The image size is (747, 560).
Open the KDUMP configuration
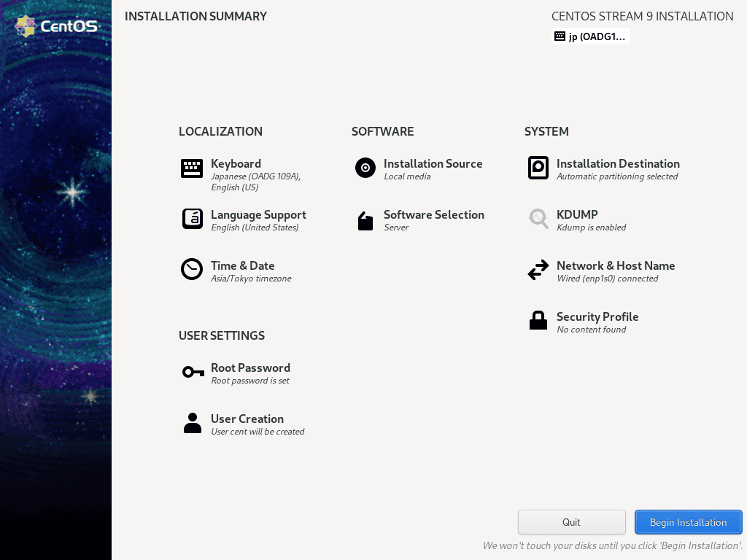[x=577, y=220]
